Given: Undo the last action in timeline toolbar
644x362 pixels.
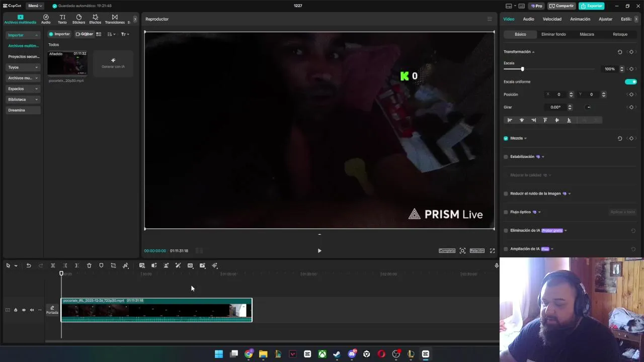Looking at the screenshot, I should (29, 265).
